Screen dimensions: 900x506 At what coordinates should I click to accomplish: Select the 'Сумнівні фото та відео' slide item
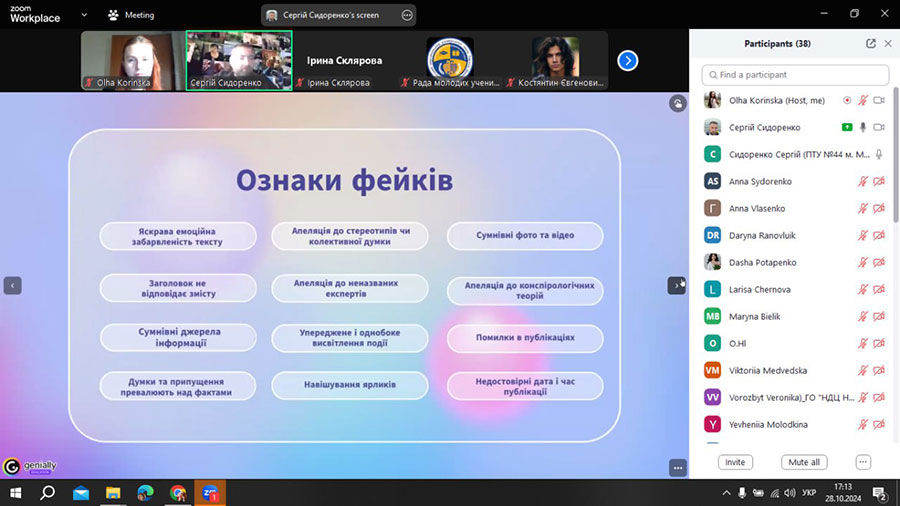[x=525, y=235]
